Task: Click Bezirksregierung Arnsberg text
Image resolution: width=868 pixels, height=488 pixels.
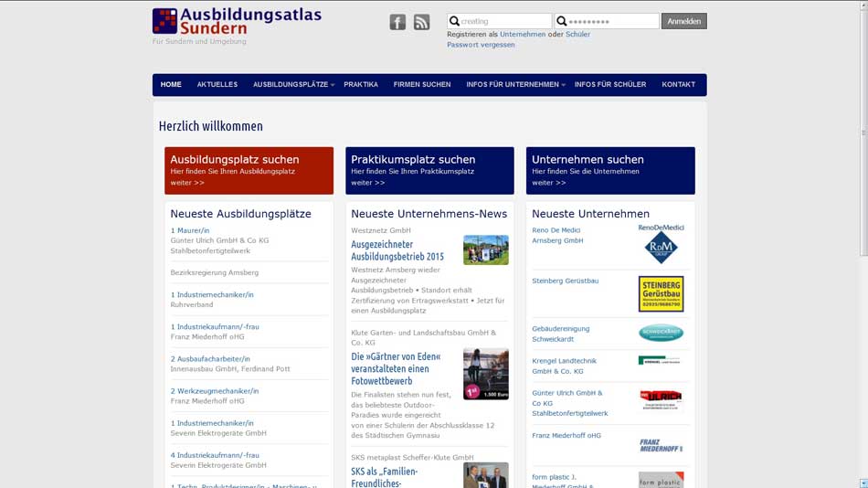Action: click(x=214, y=272)
